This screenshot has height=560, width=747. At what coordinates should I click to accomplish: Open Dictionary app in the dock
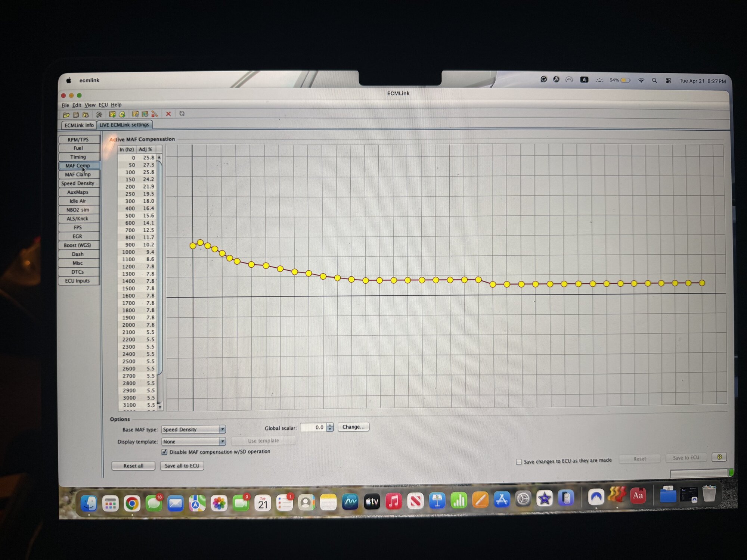(x=638, y=496)
